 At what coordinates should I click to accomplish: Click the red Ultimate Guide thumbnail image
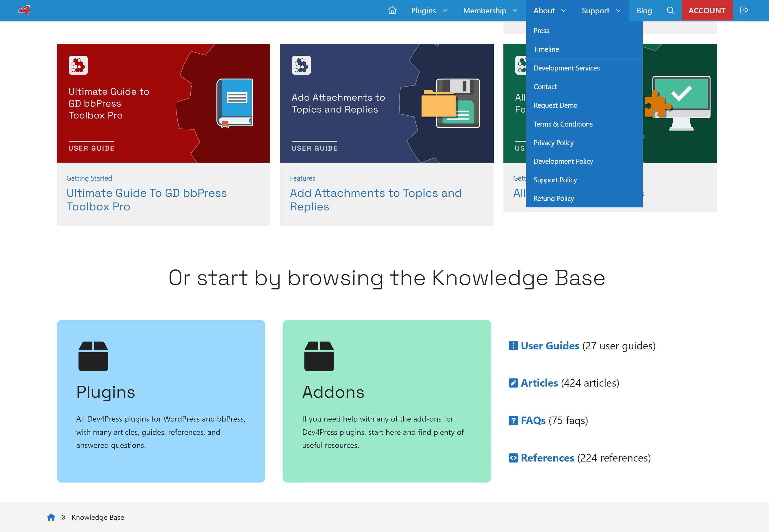[163, 103]
